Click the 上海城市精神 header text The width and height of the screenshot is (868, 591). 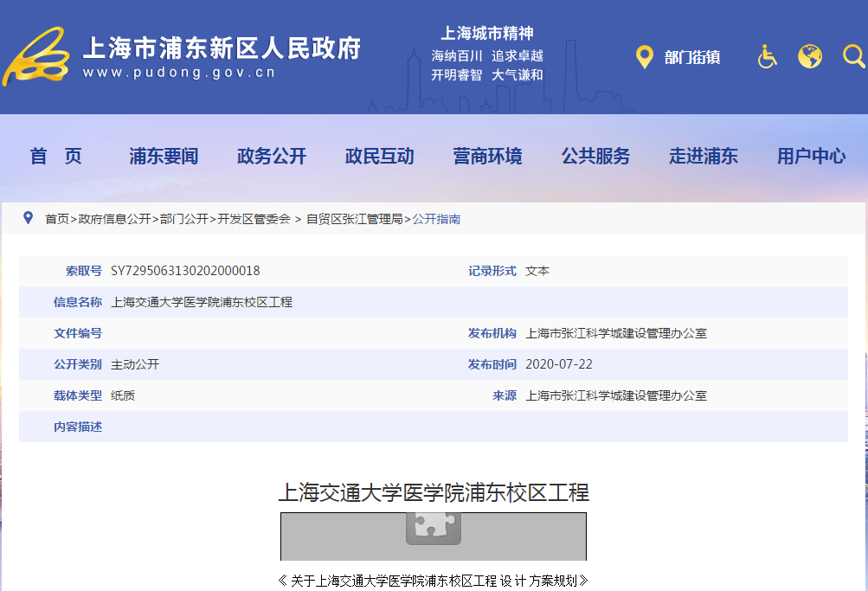click(x=487, y=33)
